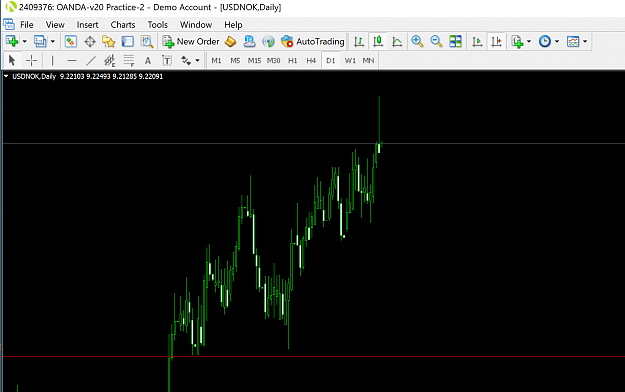Switch chart to Candlesticks type
This screenshot has height=392, width=625.
point(378,41)
